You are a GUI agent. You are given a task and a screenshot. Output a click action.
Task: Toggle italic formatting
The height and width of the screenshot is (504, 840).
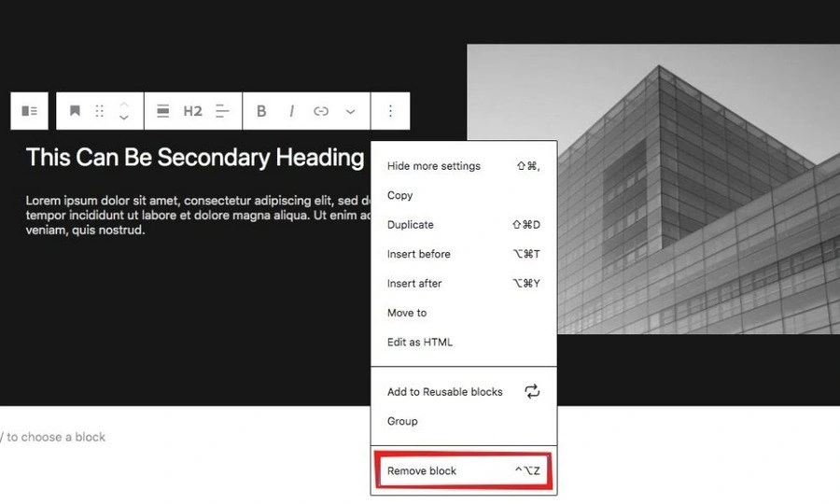click(x=291, y=111)
